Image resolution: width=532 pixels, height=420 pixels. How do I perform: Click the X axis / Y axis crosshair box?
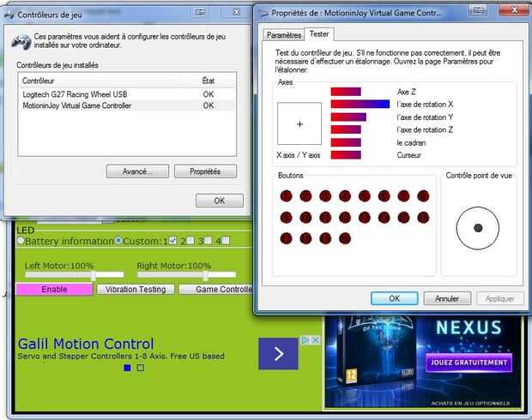point(299,123)
